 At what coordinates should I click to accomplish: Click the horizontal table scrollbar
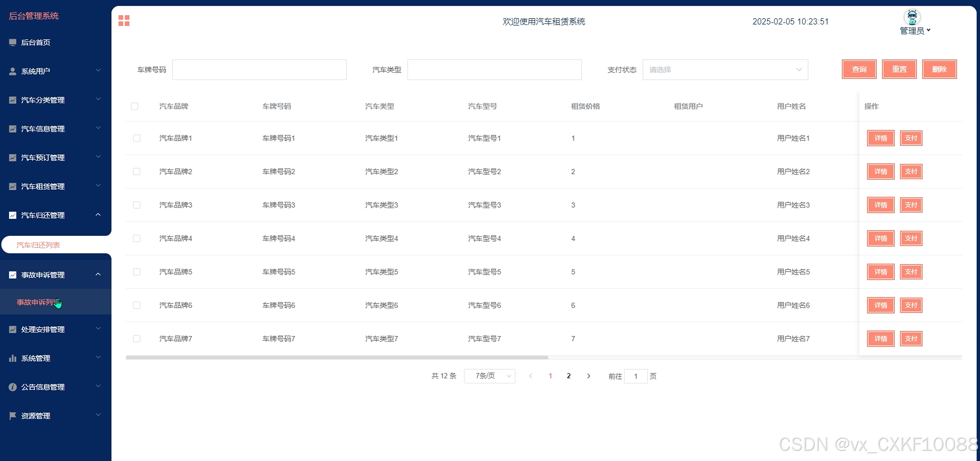337,357
